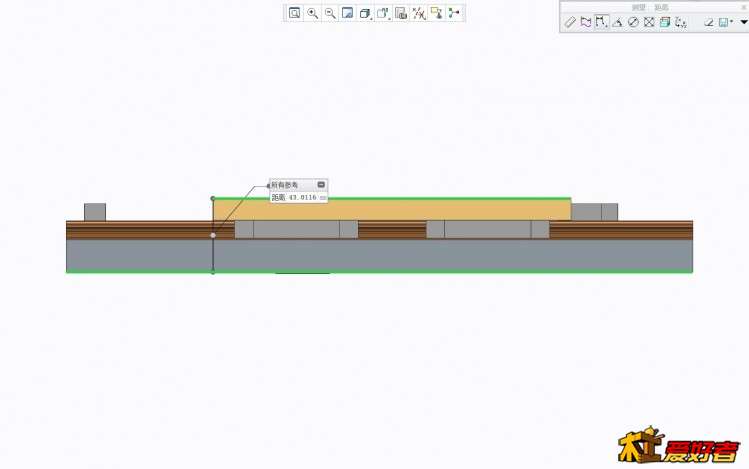Click the View Manager icon

pyautogui.click(x=401, y=13)
